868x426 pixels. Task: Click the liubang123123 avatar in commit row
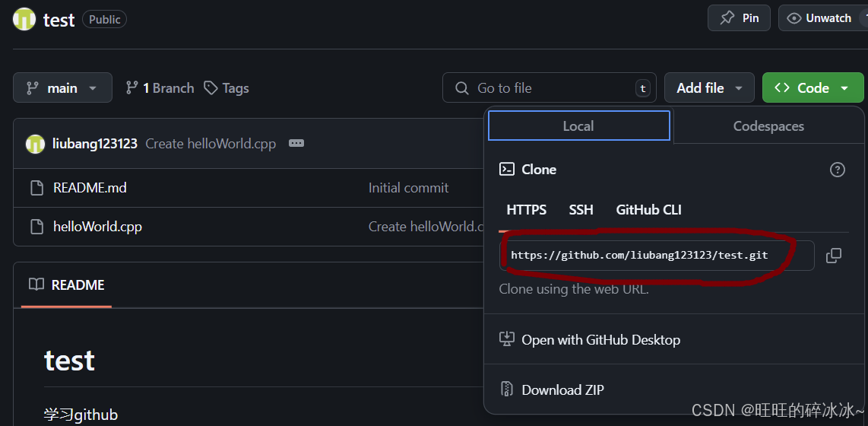pyautogui.click(x=35, y=144)
